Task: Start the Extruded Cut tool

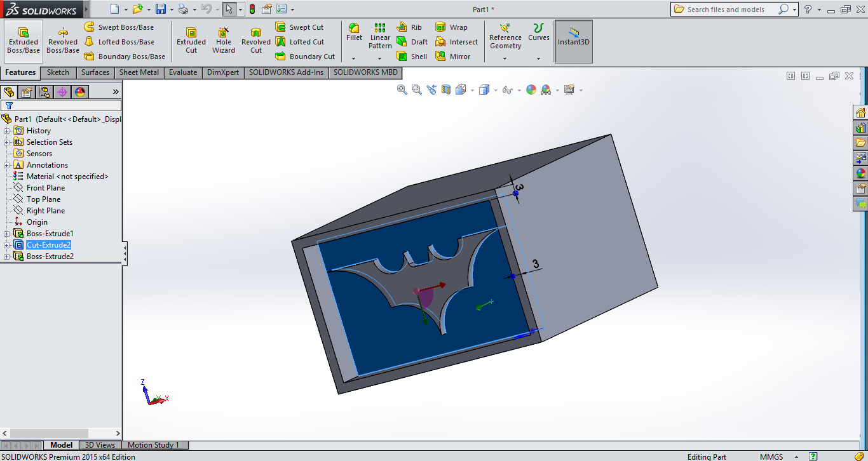Action: [191, 41]
